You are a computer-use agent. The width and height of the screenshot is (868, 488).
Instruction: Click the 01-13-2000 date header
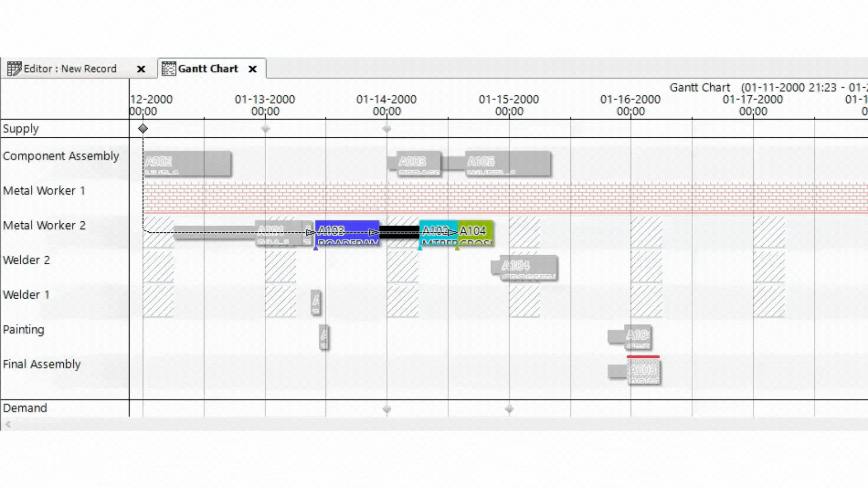(265, 105)
